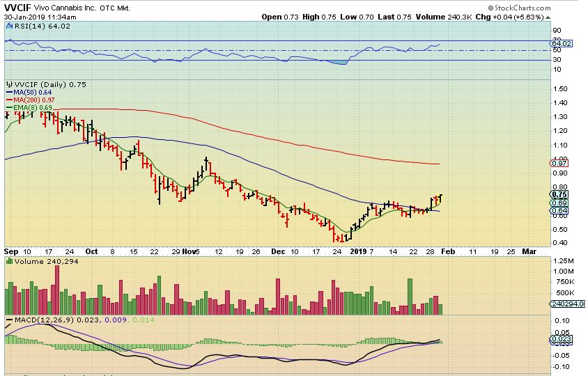Click the black line marker before MACD(12,26,9)
This screenshot has width=588, height=376.
tap(9, 320)
